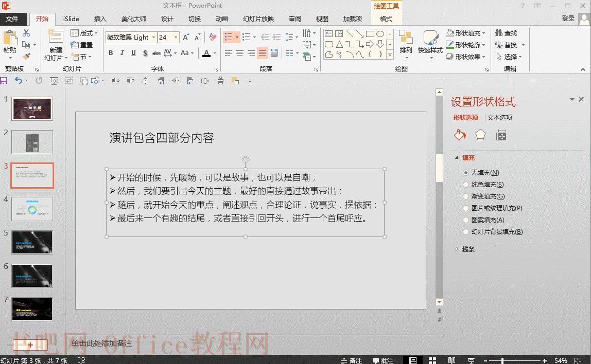The image size is (591, 364).
Task: Open the iSlide ribbon tab
Action: tap(71, 19)
